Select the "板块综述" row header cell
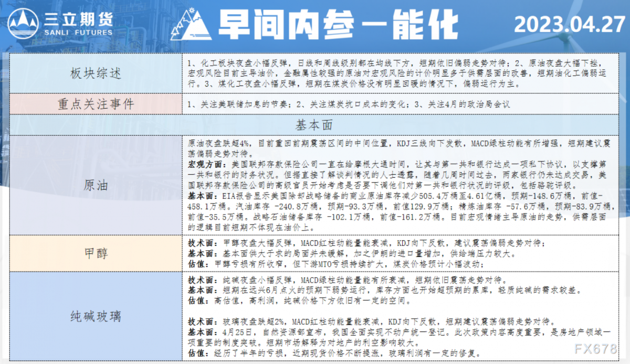This screenshot has height=364, width=630. pyautogui.click(x=96, y=72)
